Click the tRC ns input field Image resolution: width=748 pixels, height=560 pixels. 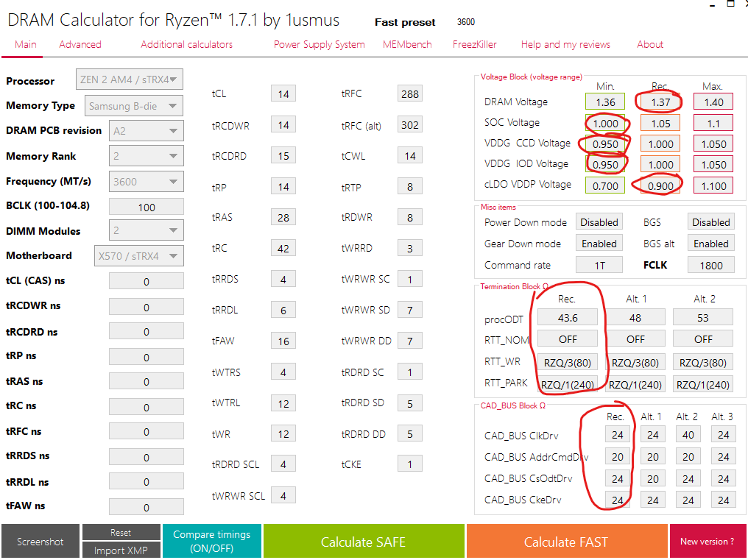coord(146,407)
